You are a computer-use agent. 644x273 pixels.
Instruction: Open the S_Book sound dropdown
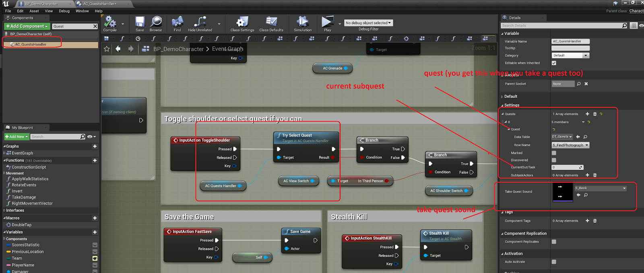point(601,188)
